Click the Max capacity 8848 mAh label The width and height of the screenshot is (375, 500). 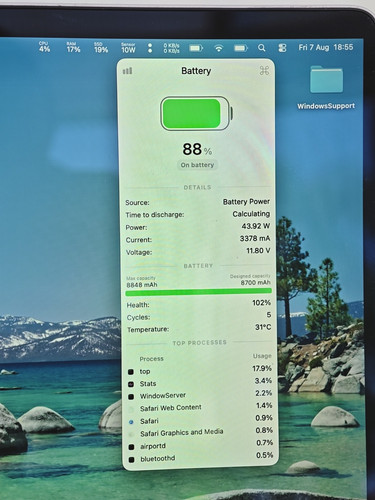pos(142,282)
